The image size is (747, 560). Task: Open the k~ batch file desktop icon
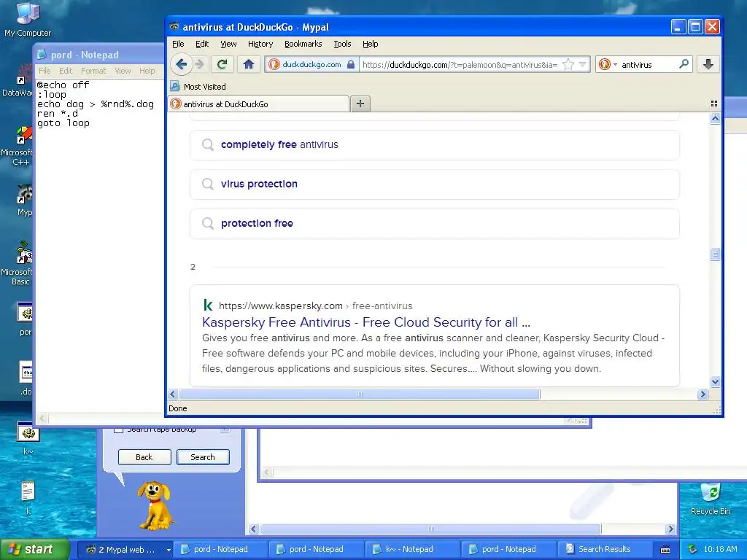pyautogui.click(x=28, y=438)
